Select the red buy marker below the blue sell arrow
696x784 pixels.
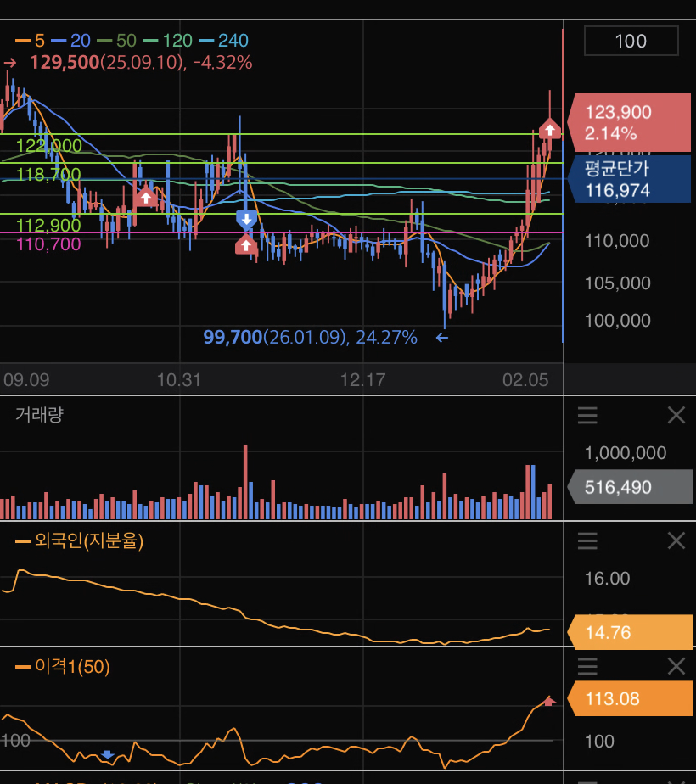pos(245,245)
